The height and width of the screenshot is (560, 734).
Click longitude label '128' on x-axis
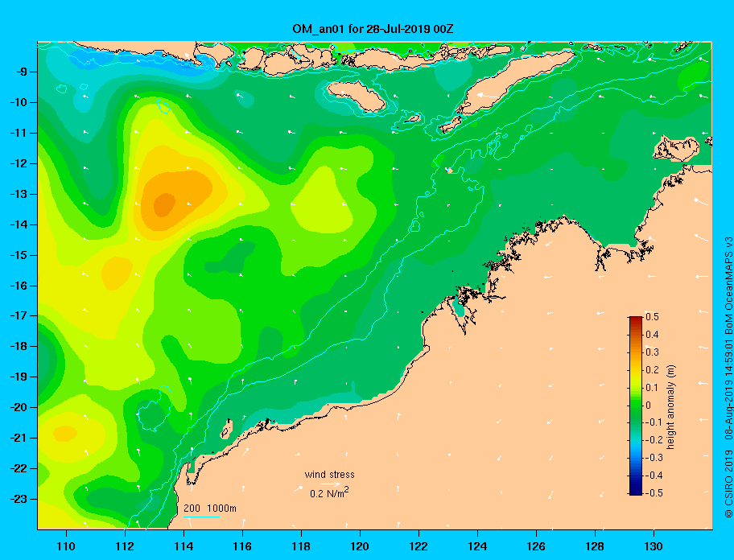595,546
